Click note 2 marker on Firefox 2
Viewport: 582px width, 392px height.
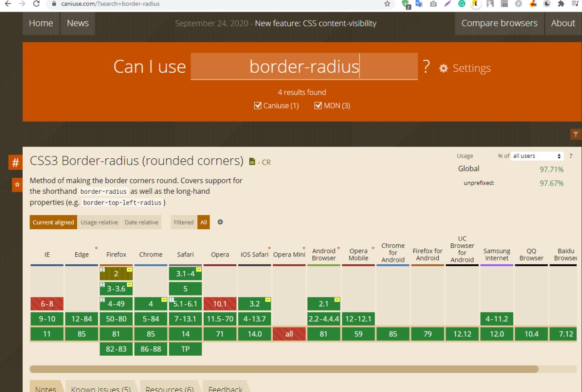(x=103, y=270)
